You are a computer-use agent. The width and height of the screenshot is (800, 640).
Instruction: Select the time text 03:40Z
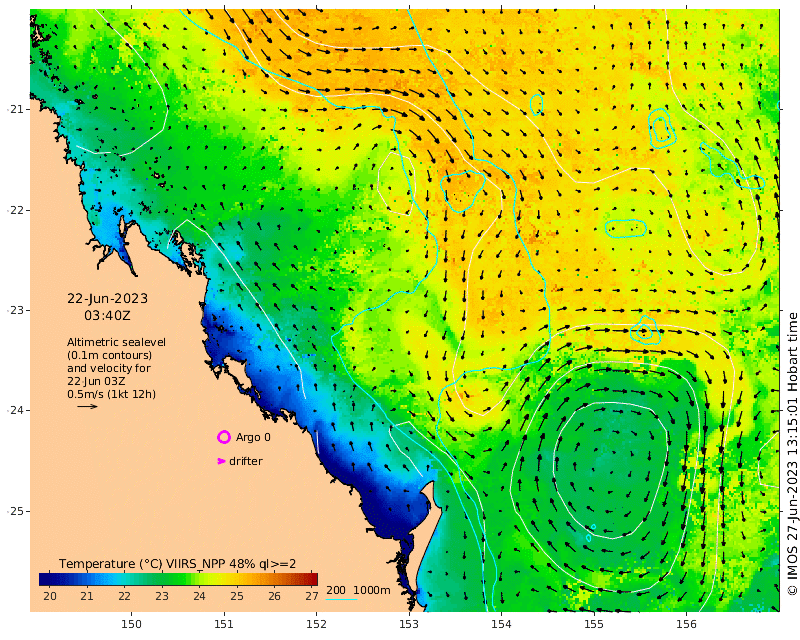[x=107, y=316]
